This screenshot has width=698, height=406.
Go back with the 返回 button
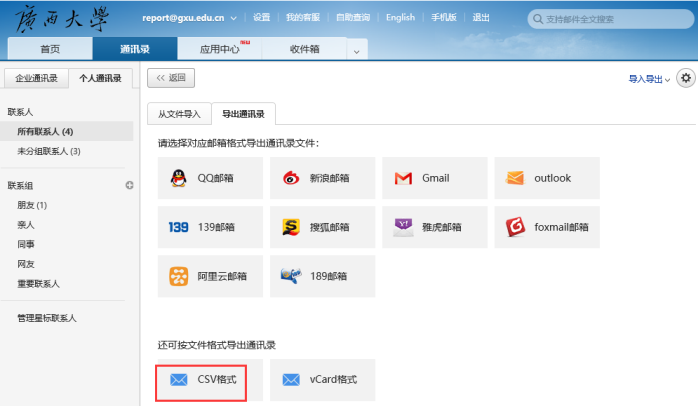click(171, 78)
